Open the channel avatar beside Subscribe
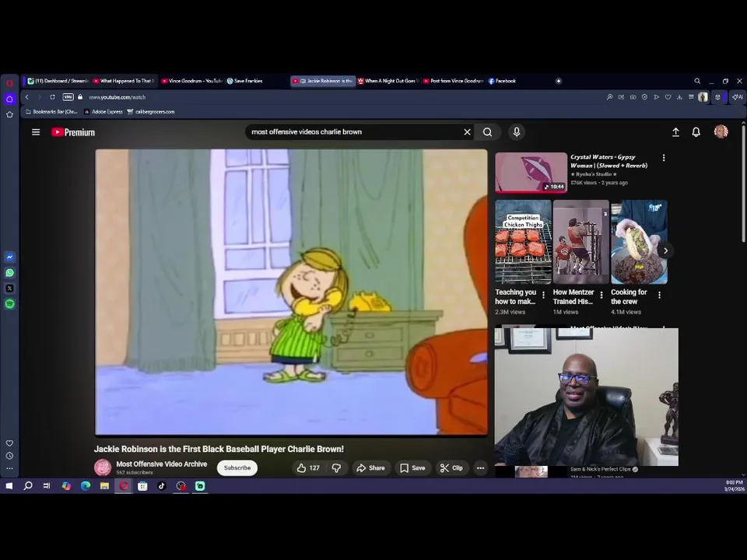The width and height of the screenshot is (747, 560). 103,467
